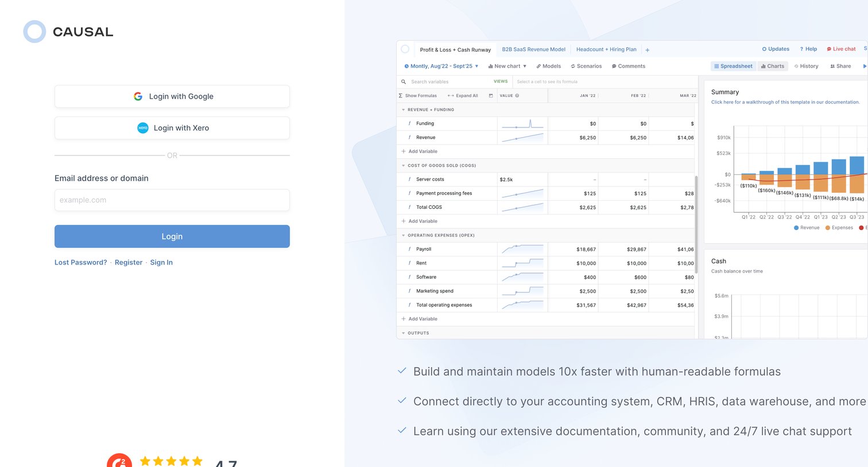
Task: Click the orange Expenses legend swatch
Action: pos(828,228)
